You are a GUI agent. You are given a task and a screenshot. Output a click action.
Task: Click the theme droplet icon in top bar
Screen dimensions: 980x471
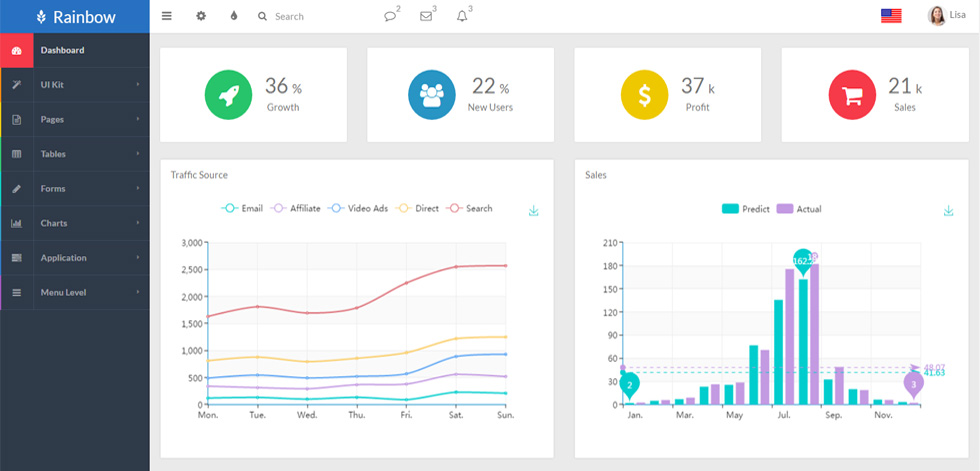coord(234,16)
